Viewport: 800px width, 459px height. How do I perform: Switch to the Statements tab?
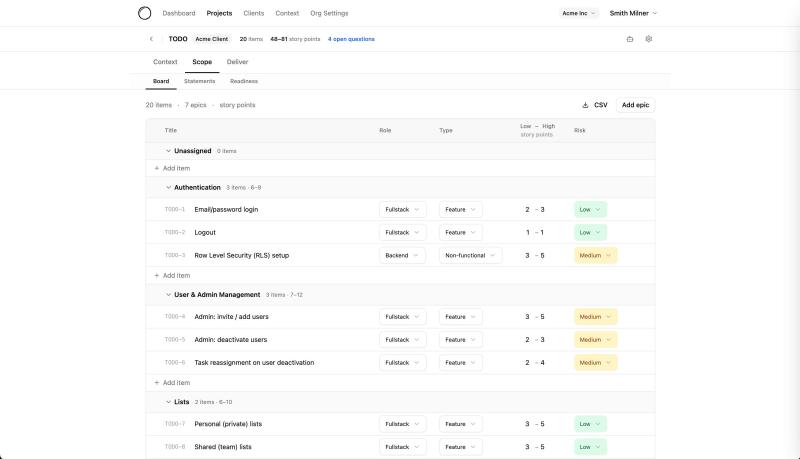[199, 81]
